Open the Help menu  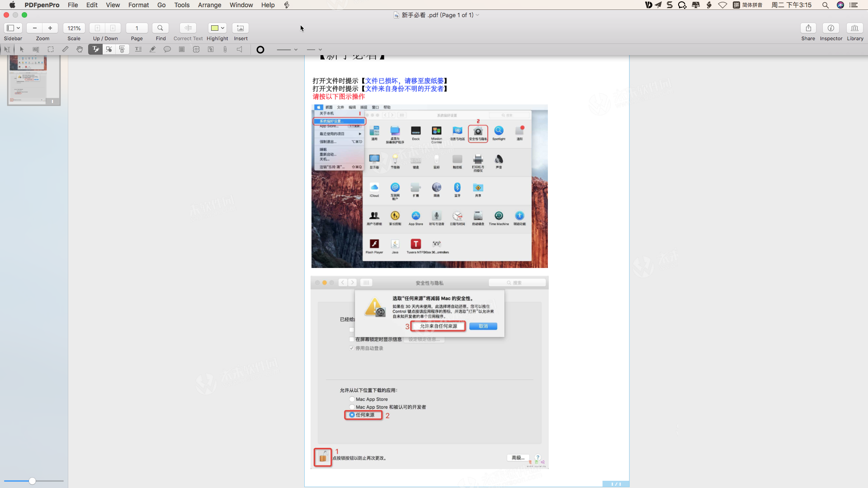pyautogui.click(x=268, y=5)
